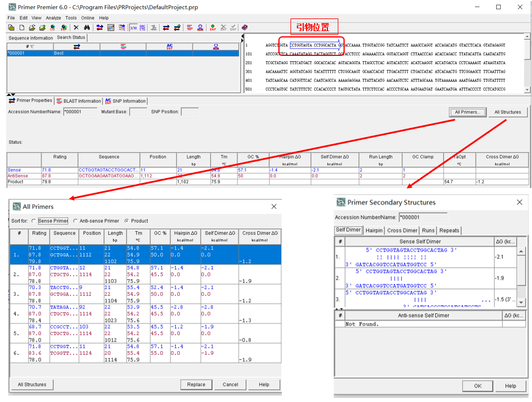Click the green-dot SNP toolbar icon
This screenshot has width=532, height=402.
click(x=213, y=28)
